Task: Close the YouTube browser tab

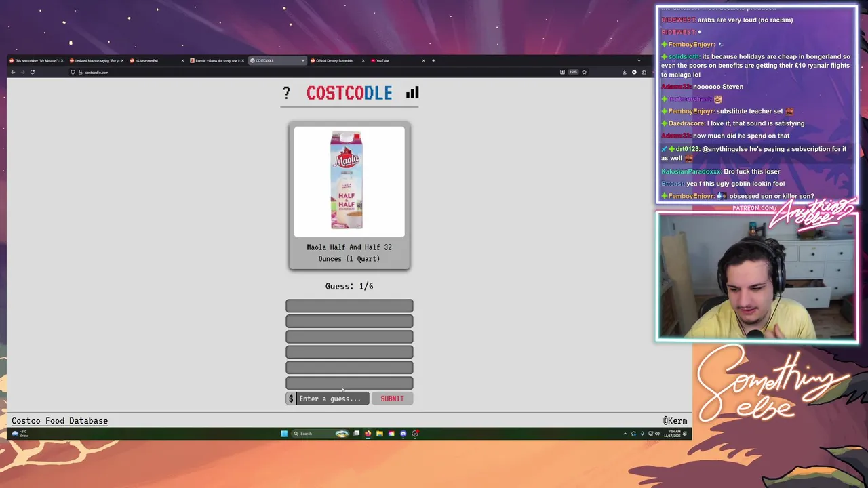Action: [423, 60]
